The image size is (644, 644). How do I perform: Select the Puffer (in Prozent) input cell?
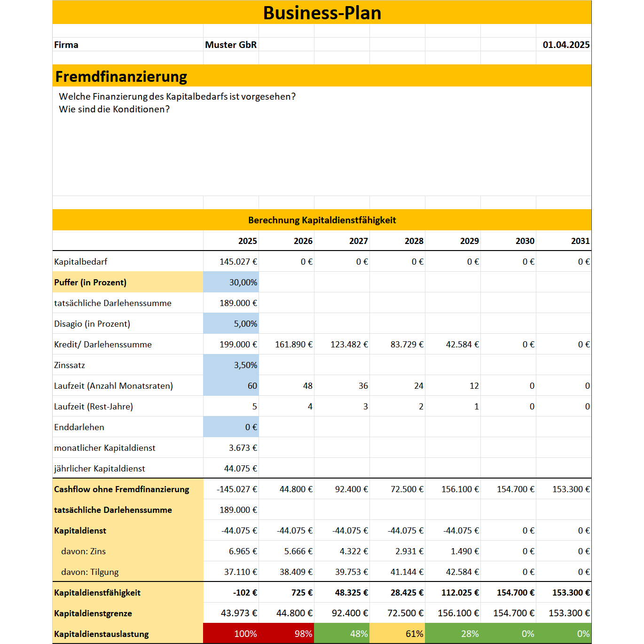click(230, 283)
